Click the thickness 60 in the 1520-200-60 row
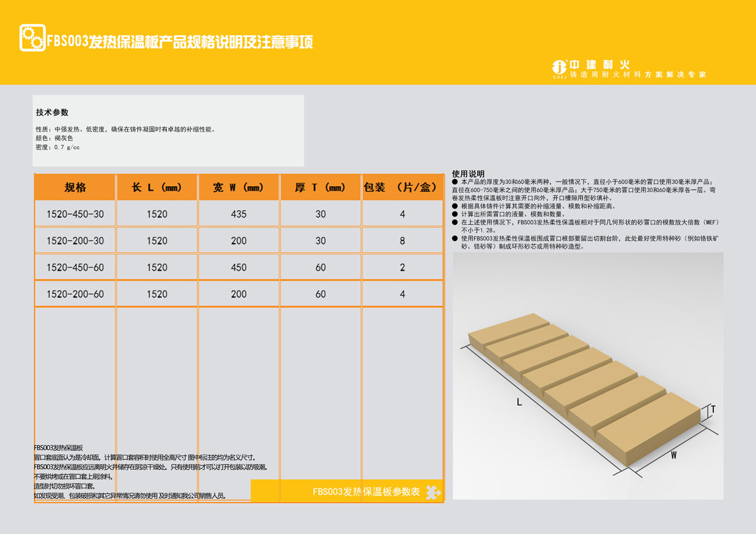Screen dimensions: 756x534 point(321,294)
